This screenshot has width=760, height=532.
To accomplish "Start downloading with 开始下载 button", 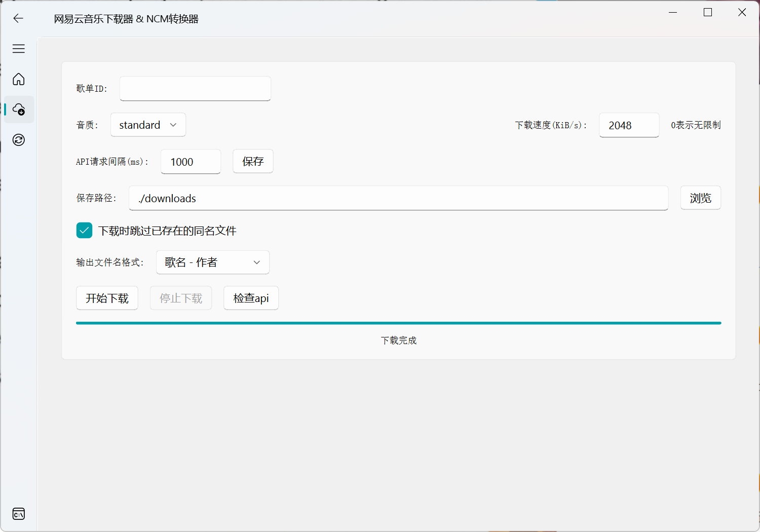I will click(x=107, y=298).
